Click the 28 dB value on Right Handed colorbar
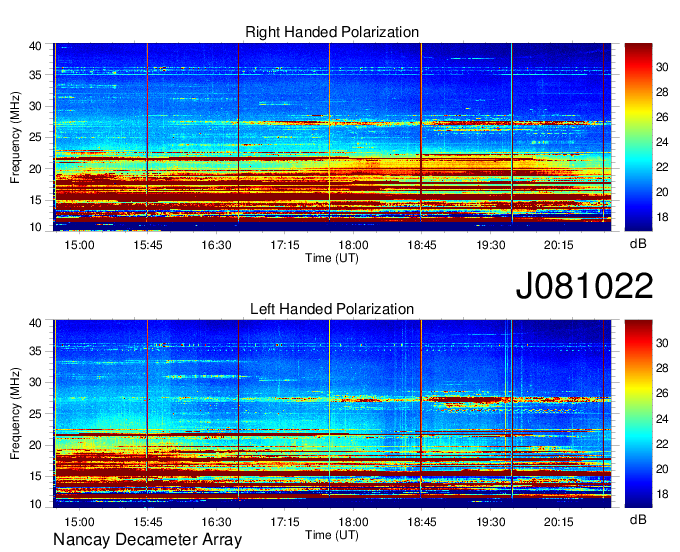This screenshot has height=552, width=680. (662, 92)
